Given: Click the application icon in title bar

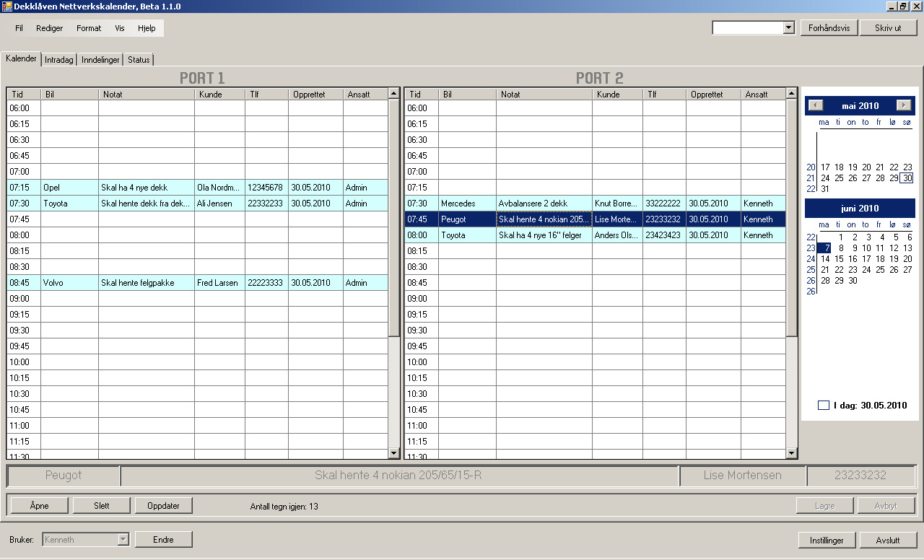Looking at the screenshot, I should 6,6.
